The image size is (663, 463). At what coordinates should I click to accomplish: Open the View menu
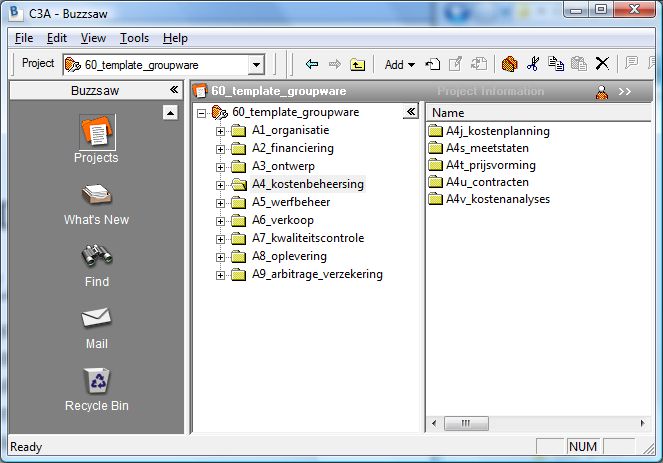(93, 38)
